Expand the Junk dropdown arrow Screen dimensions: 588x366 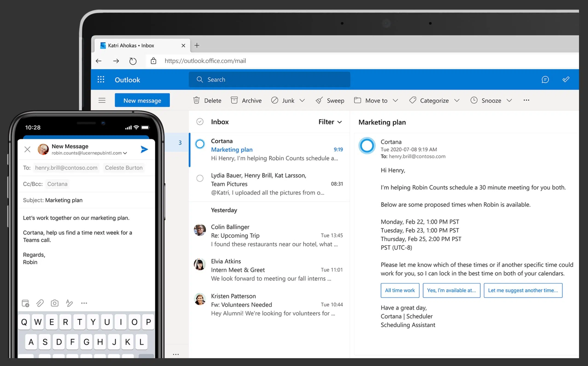[x=302, y=100]
